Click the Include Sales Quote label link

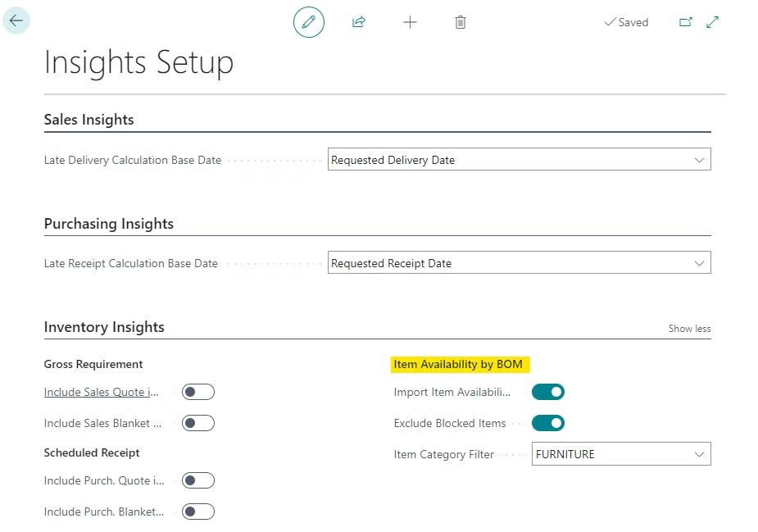tap(101, 392)
